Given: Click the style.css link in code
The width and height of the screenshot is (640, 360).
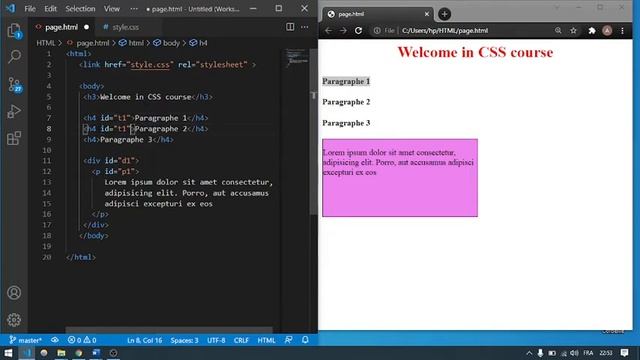Looking at the screenshot, I should (150, 64).
